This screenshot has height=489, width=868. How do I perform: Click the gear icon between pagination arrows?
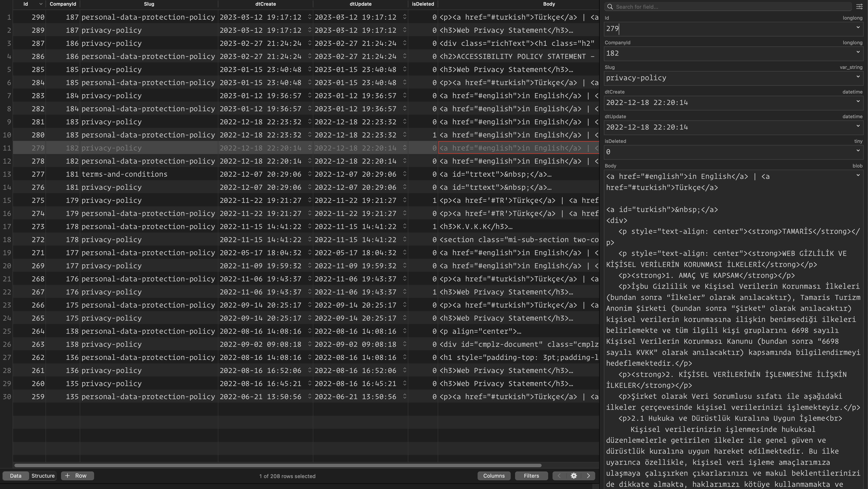(574, 476)
